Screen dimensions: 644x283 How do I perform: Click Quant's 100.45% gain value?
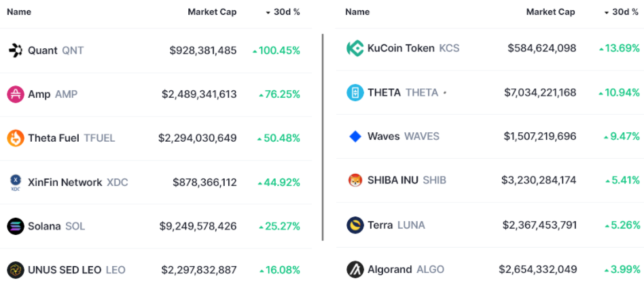click(276, 51)
